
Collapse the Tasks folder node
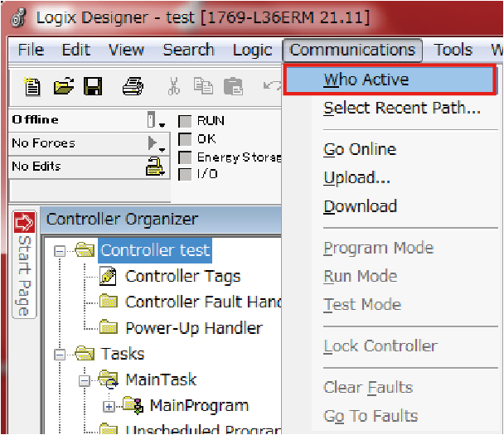(60, 355)
